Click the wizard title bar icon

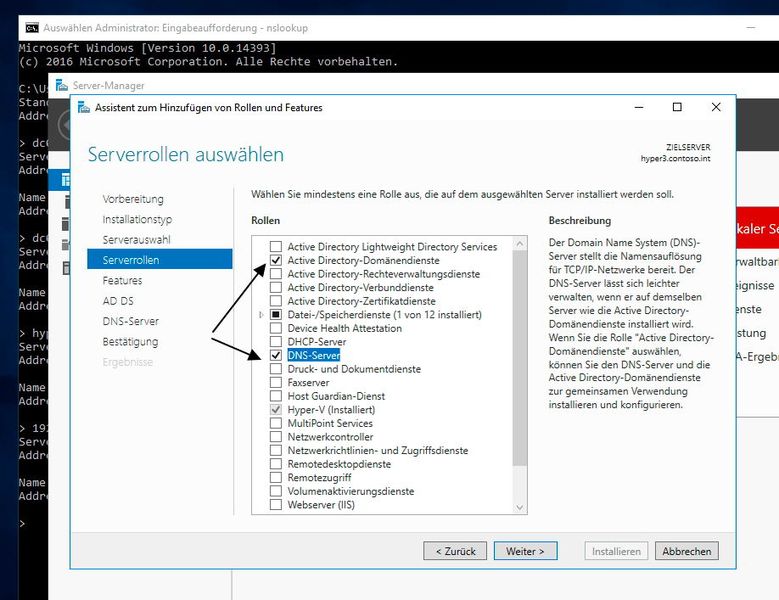click(84, 107)
